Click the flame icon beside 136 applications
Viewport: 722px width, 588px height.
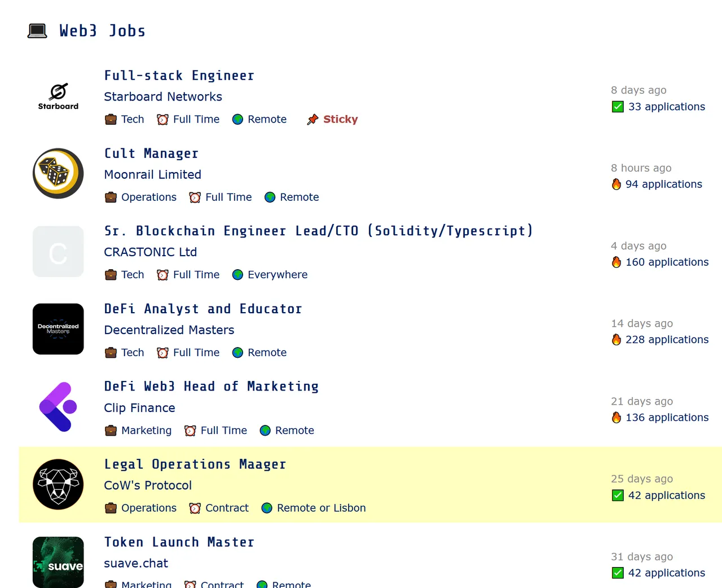click(617, 418)
